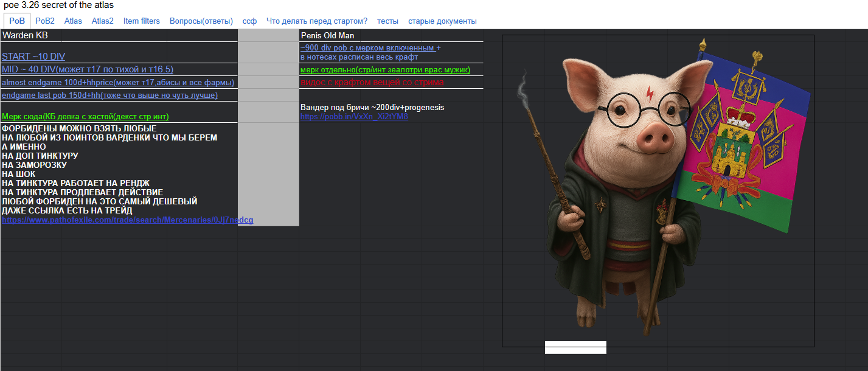This screenshot has width=868, height=371.
Task: Open almost endgame 100d+hhprice link
Action: [118, 82]
